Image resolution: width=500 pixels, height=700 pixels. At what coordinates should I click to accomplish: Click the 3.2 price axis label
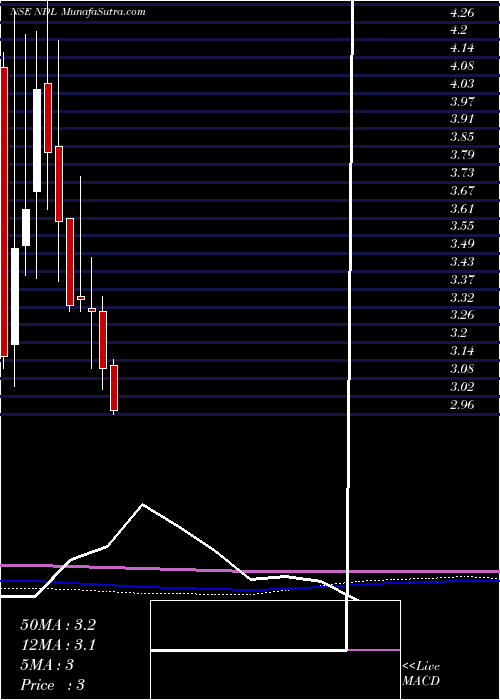[x=459, y=333]
